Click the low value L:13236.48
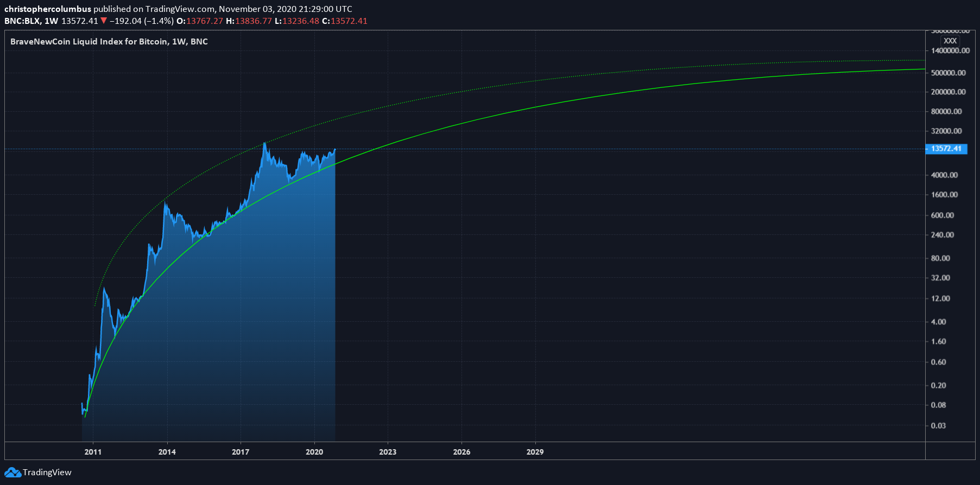The image size is (980, 485). [x=297, y=21]
